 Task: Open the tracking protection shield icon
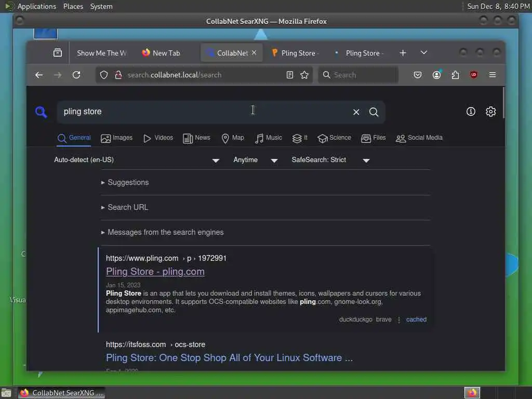[x=104, y=75]
